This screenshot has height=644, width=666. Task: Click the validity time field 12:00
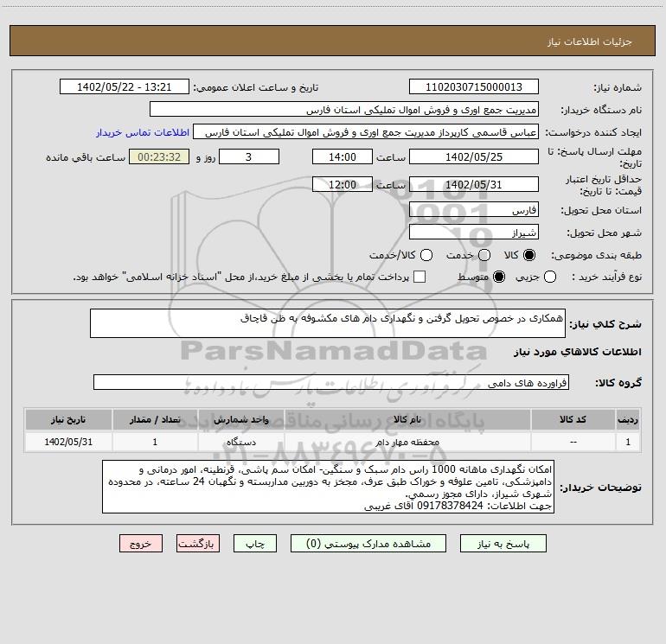point(343,184)
